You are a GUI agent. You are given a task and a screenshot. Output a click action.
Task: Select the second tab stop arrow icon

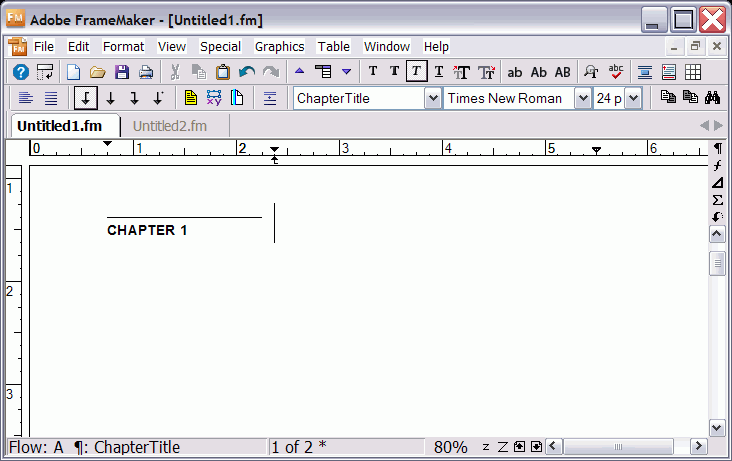tap(110, 98)
